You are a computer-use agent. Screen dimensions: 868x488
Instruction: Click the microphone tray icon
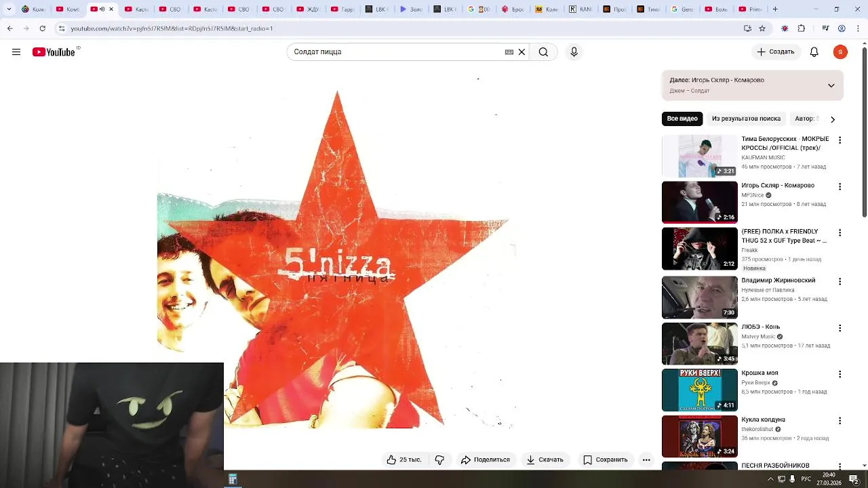point(792,479)
